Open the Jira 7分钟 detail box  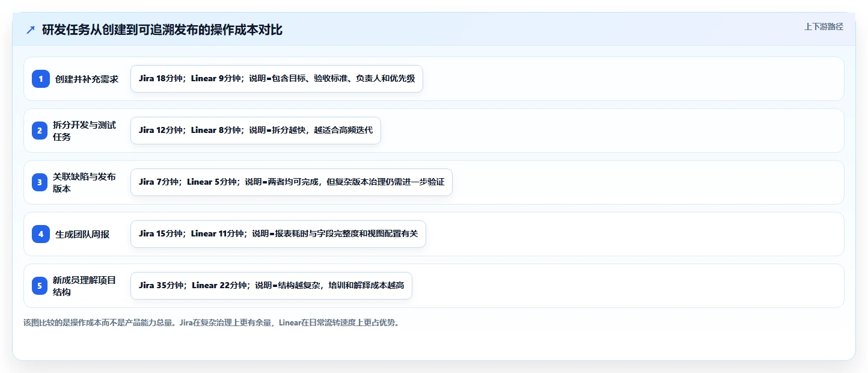(292, 182)
